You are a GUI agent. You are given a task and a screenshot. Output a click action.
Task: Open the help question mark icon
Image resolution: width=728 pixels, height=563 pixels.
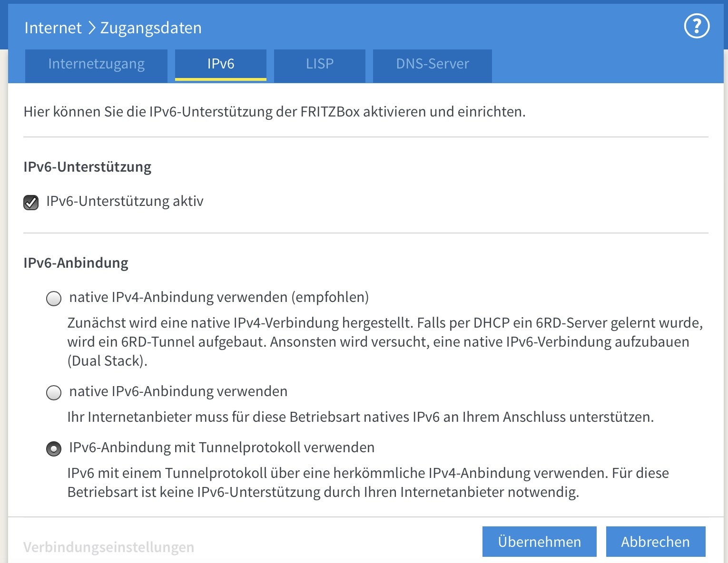click(x=697, y=26)
